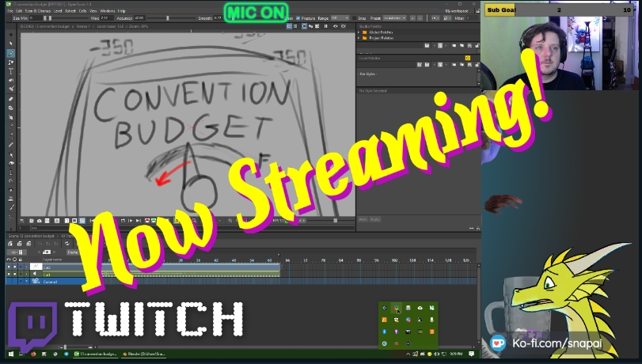Click the flipbar Save Images disk icon
Screen dimensions: 642x364
point(31,221)
